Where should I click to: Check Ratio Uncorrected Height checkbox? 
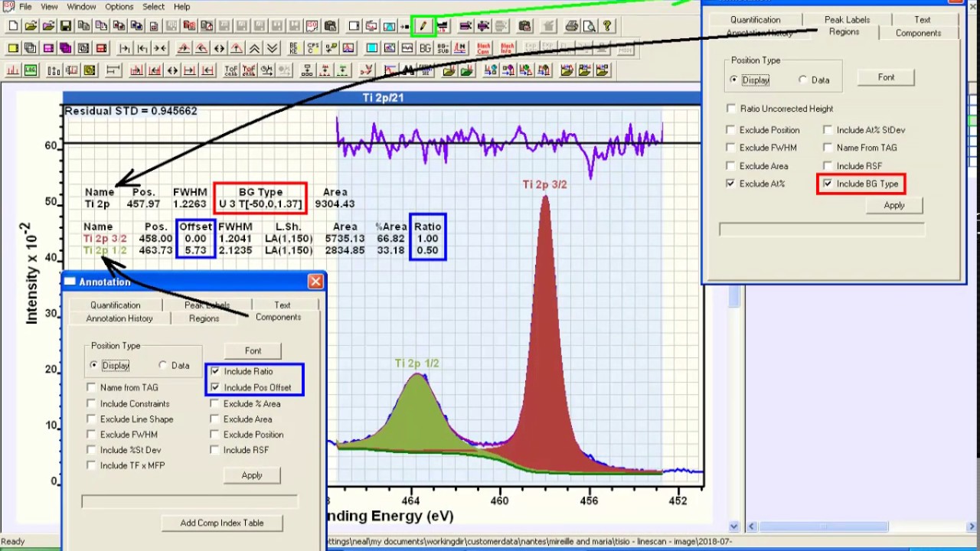coord(731,109)
